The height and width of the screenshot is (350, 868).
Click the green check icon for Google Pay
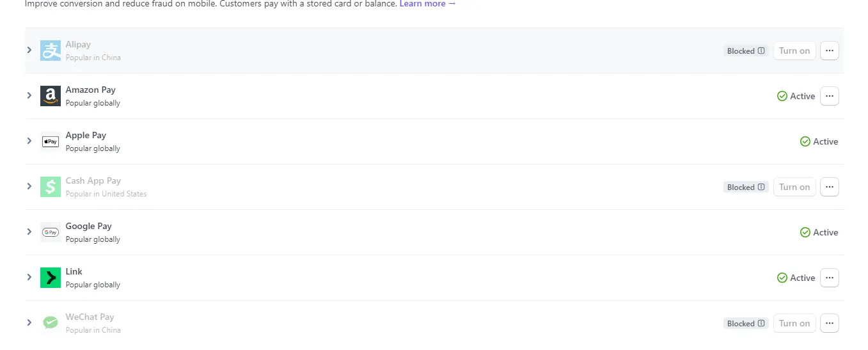pyautogui.click(x=805, y=232)
